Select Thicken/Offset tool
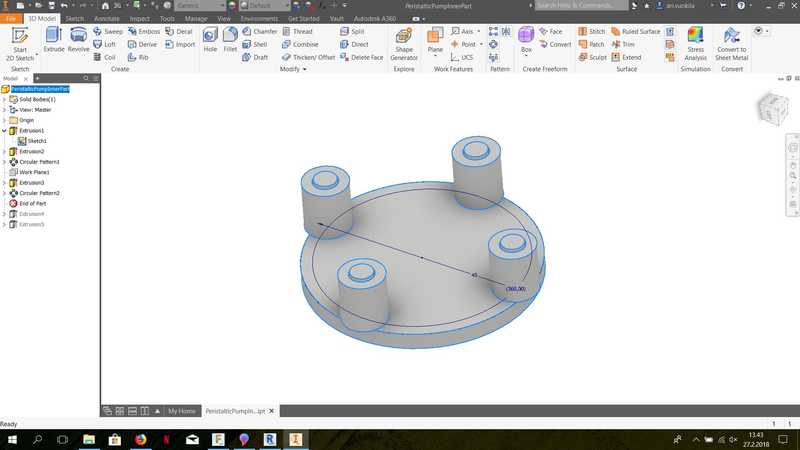800x450 pixels. [308, 57]
